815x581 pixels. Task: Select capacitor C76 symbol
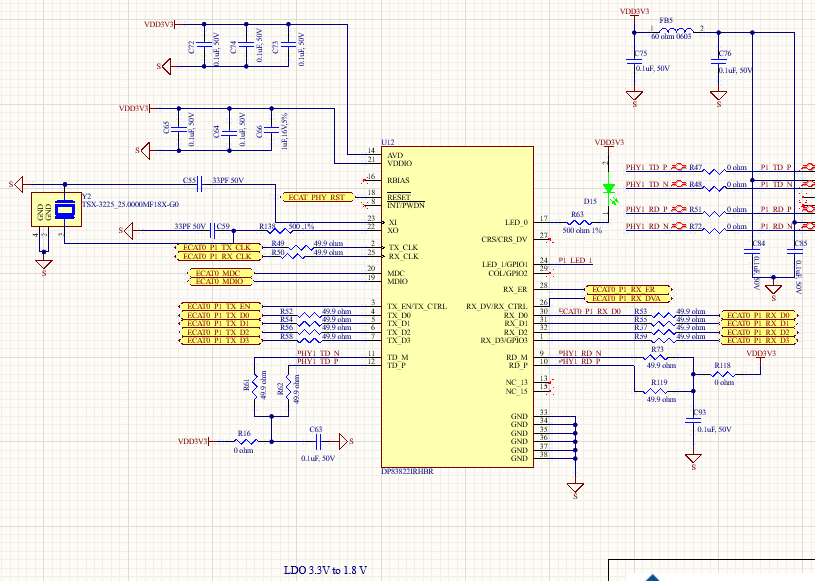[x=719, y=61]
